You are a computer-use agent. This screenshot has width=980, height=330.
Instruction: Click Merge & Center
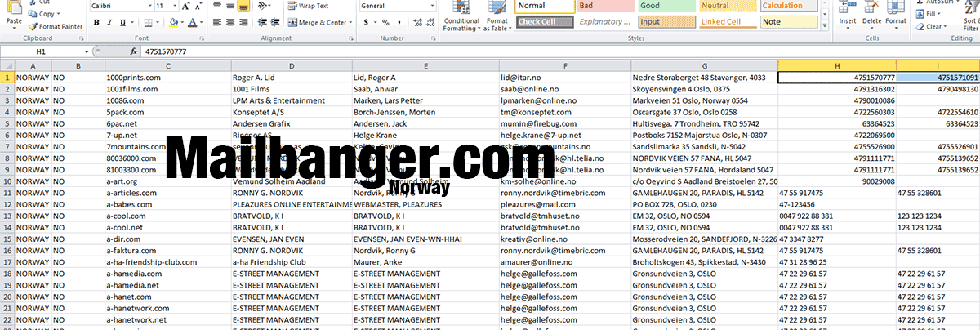[x=315, y=22]
